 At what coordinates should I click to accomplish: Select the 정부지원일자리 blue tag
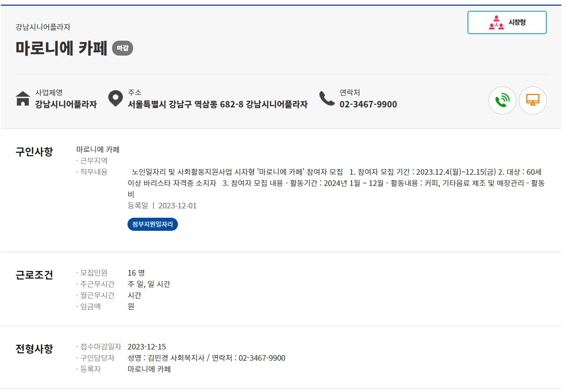click(152, 224)
